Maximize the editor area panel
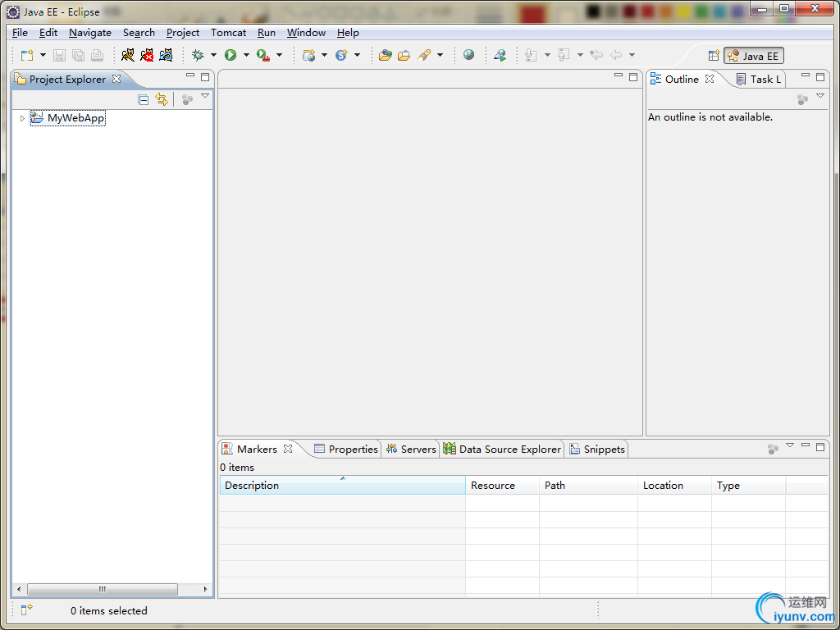This screenshot has width=840, height=630. [x=633, y=76]
